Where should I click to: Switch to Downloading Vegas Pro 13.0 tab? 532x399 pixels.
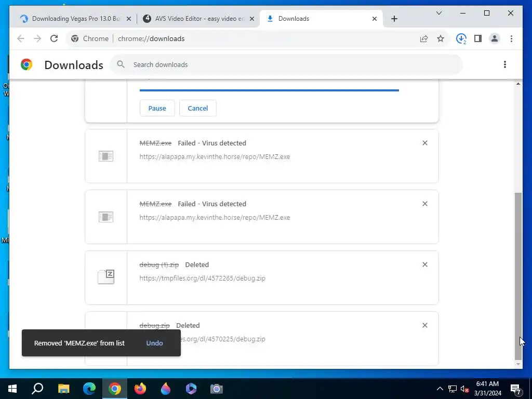click(x=75, y=19)
